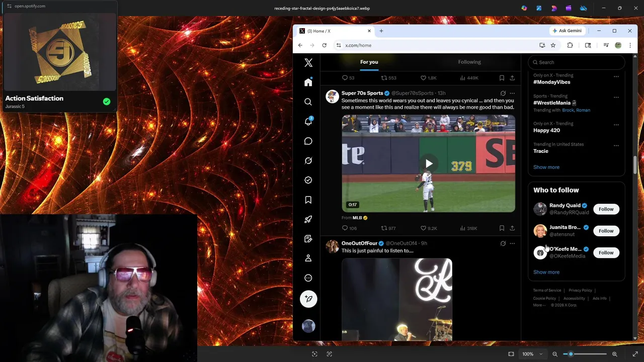This screenshot has width=644, height=362.
Task: Click the Photos zoom slider
Action: 585,354
